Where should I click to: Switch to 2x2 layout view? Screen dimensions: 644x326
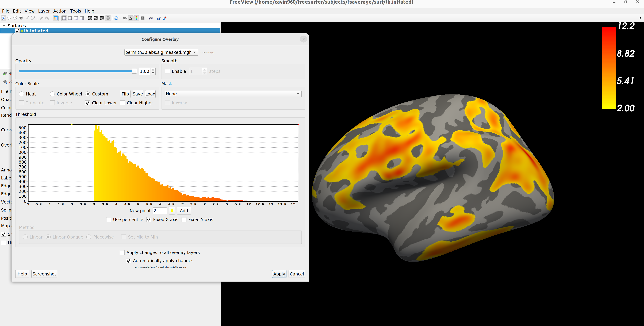pyautogui.click(x=70, y=18)
